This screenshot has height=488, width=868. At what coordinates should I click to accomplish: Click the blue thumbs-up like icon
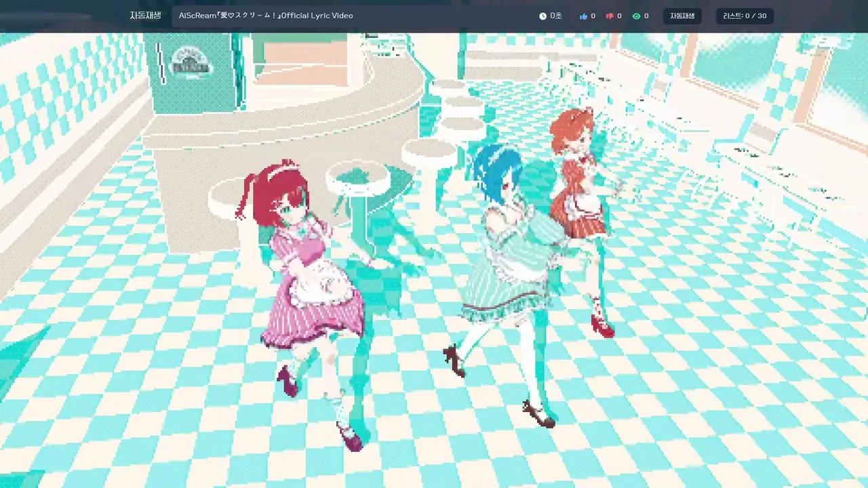pyautogui.click(x=583, y=16)
